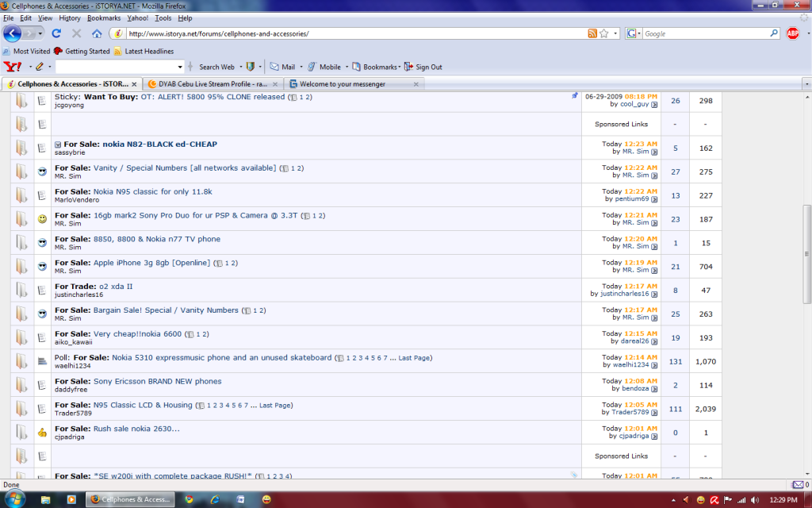
Task: Reload the current page
Action: (x=56, y=33)
